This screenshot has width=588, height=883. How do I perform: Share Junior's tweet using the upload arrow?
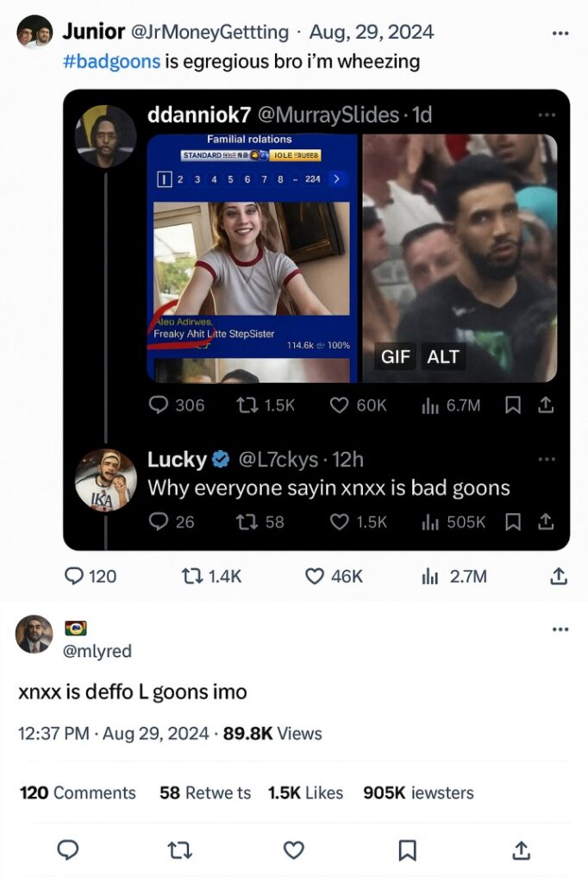pos(558,575)
